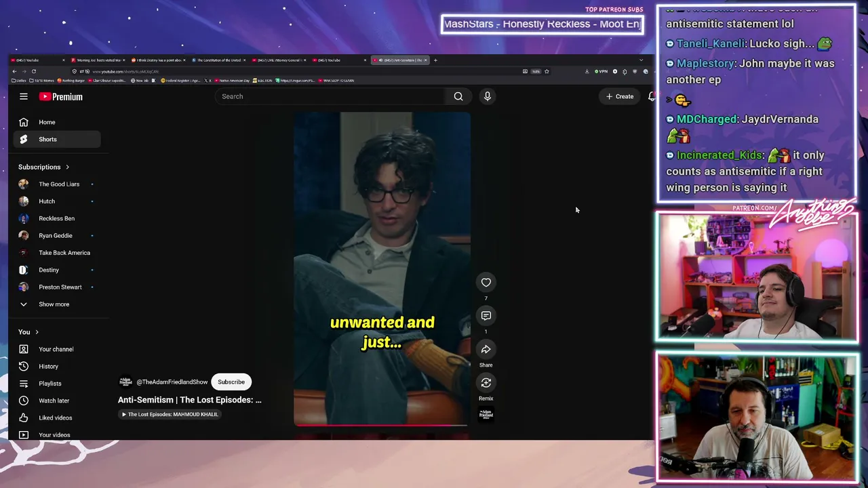Open the notifications bell

tap(651, 96)
